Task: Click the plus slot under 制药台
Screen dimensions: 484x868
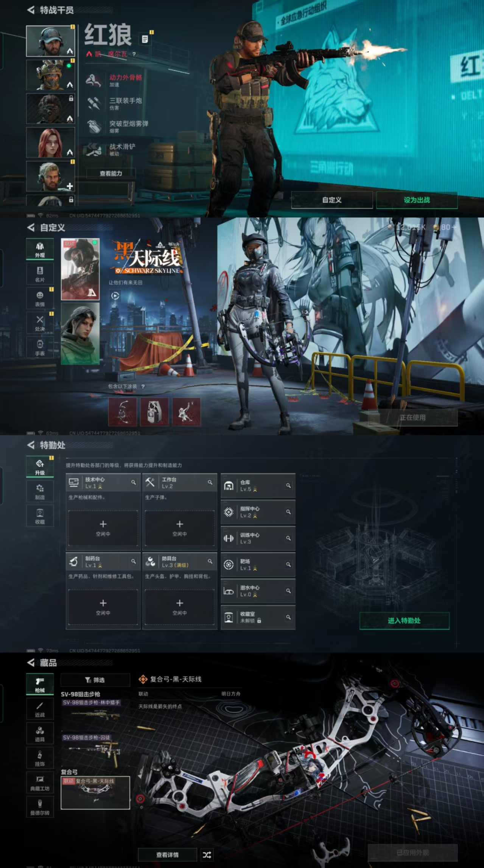Action: tap(103, 607)
